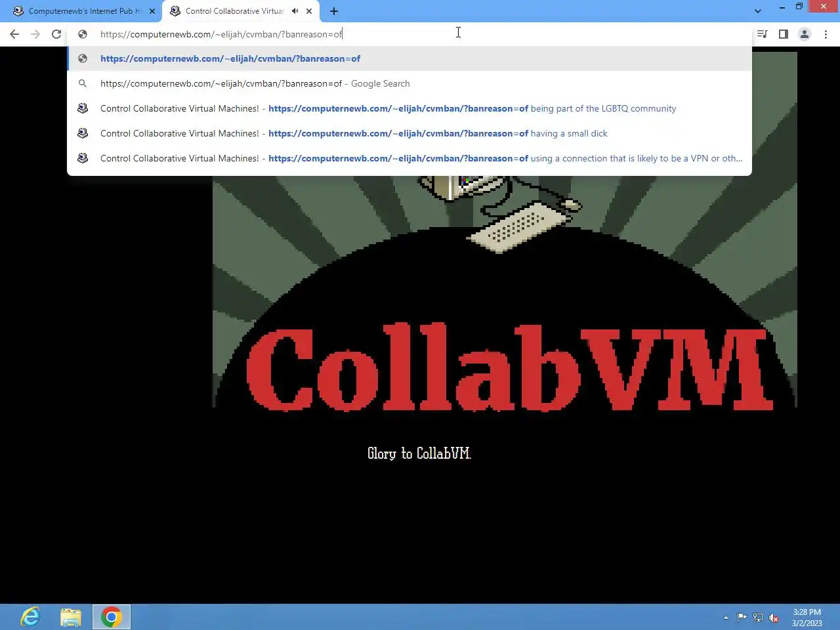
Task: Click the muted volume tray icon
Action: pos(774,618)
